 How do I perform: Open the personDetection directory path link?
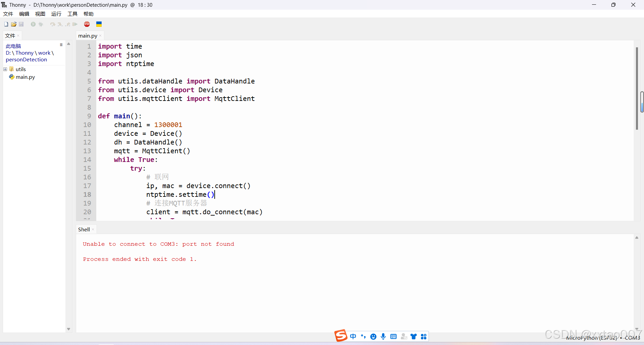(26, 59)
